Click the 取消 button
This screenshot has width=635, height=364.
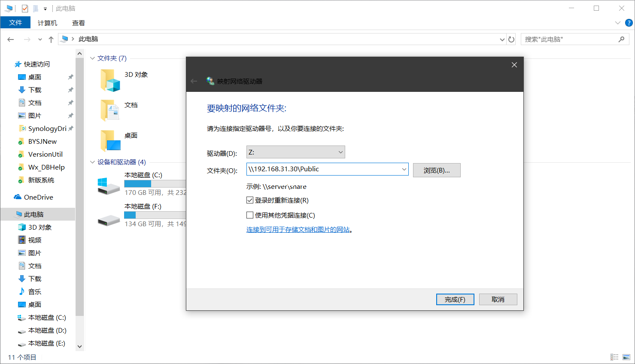click(498, 300)
